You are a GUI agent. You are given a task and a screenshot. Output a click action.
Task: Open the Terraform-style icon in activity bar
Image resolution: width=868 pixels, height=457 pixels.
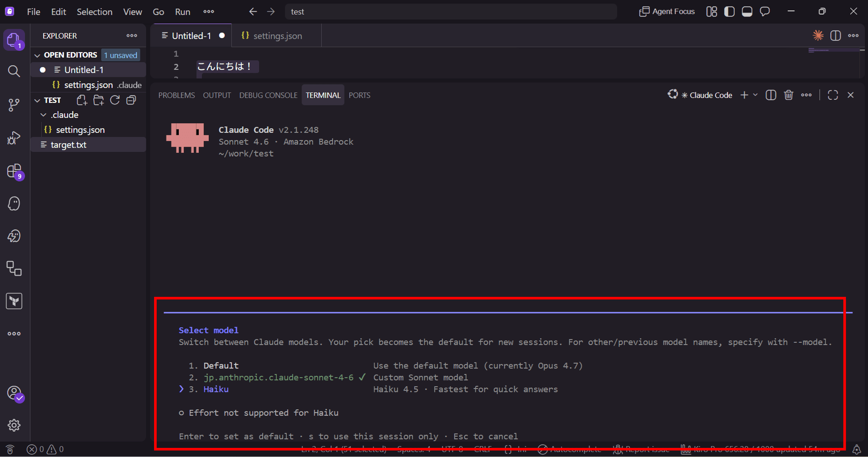click(x=14, y=301)
